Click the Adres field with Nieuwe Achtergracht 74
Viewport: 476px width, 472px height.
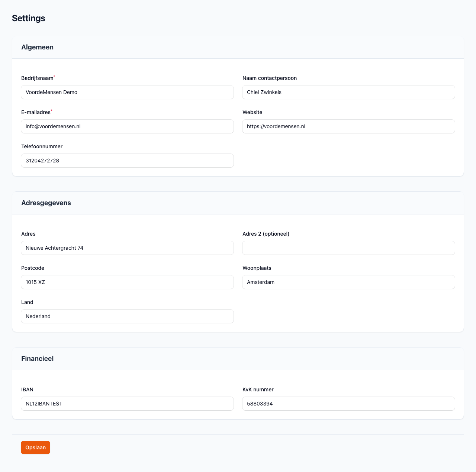pyautogui.click(x=127, y=248)
